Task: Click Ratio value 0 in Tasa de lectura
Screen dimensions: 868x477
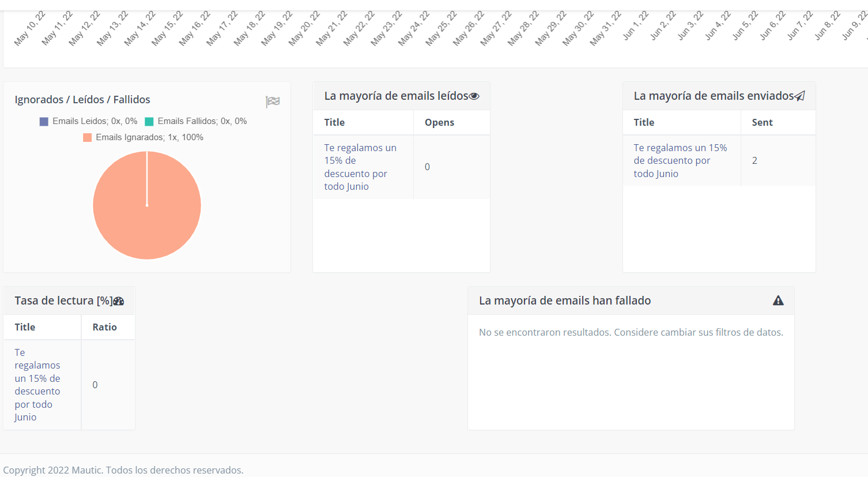Action: (x=95, y=385)
